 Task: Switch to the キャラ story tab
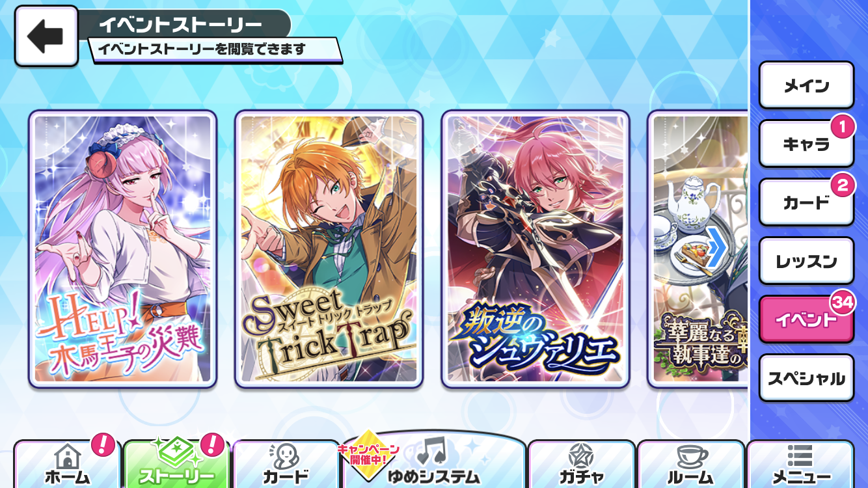(x=806, y=144)
